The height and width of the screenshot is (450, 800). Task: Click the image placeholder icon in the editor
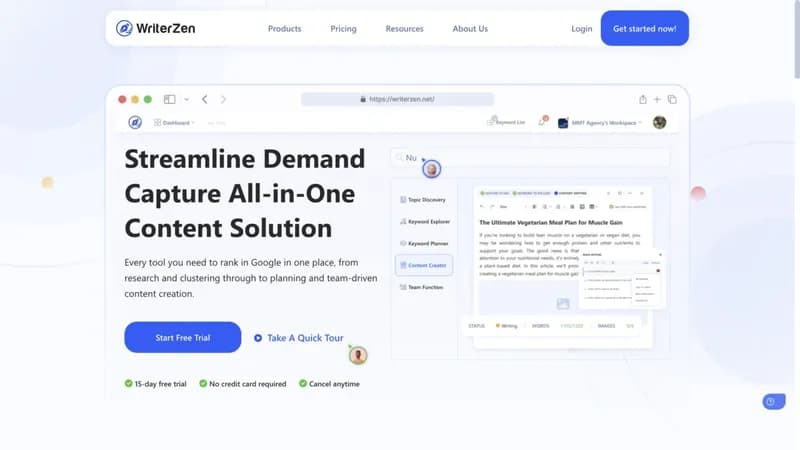[x=563, y=304]
